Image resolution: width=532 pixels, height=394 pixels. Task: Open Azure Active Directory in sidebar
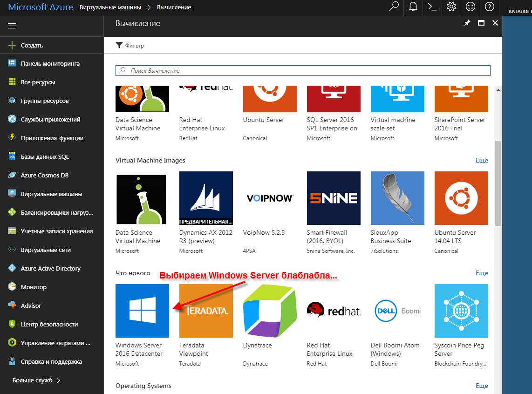click(x=50, y=268)
